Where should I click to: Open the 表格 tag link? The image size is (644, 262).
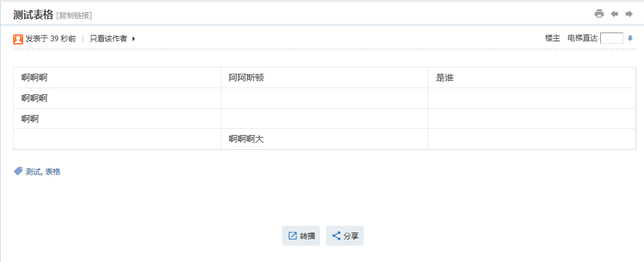(x=53, y=171)
